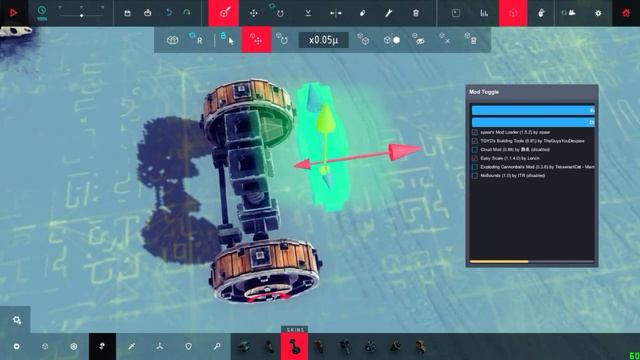Enable the Cloud Mod checkbox

click(475, 149)
